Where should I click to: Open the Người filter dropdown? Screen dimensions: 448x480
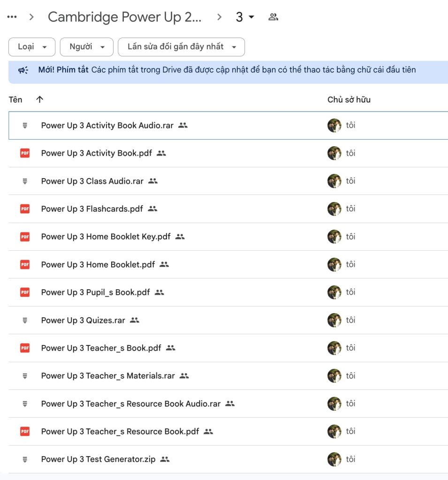[86, 47]
